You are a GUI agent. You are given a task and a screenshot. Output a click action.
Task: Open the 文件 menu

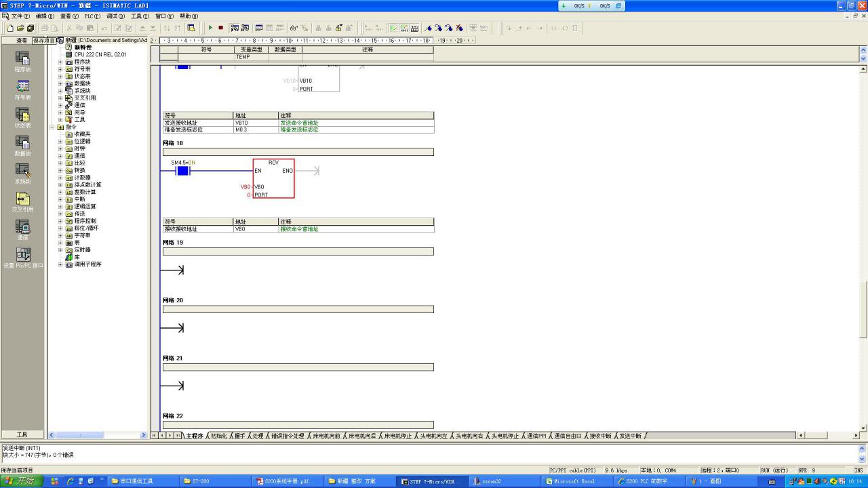click(20, 16)
